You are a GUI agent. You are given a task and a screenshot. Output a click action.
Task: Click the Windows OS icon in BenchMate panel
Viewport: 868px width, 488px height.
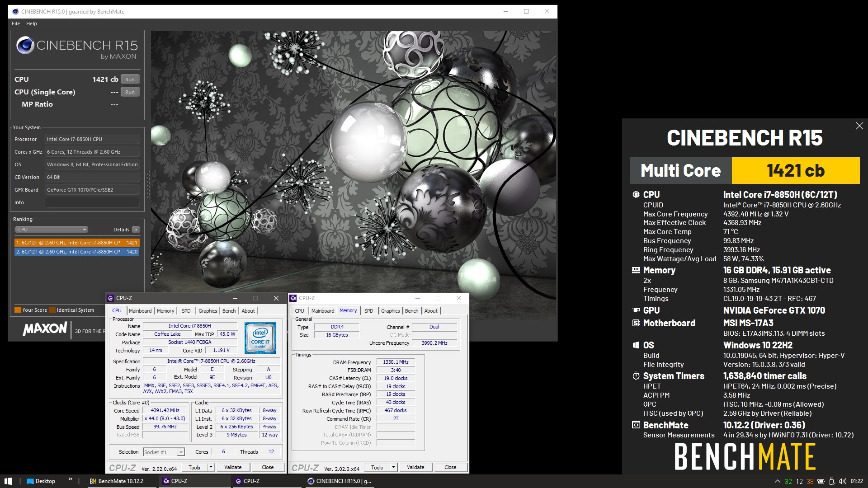pos(636,345)
